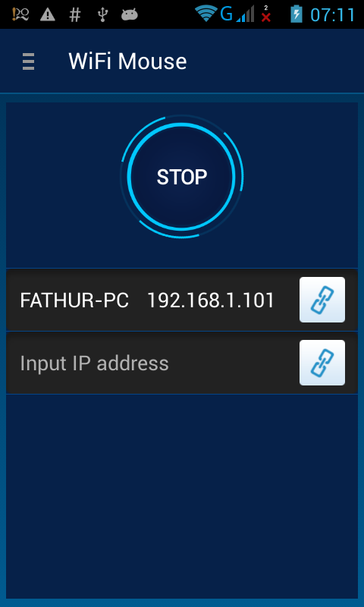Tap the G network signal indicator
This screenshot has height=607, width=364.
pyautogui.click(x=237, y=14)
